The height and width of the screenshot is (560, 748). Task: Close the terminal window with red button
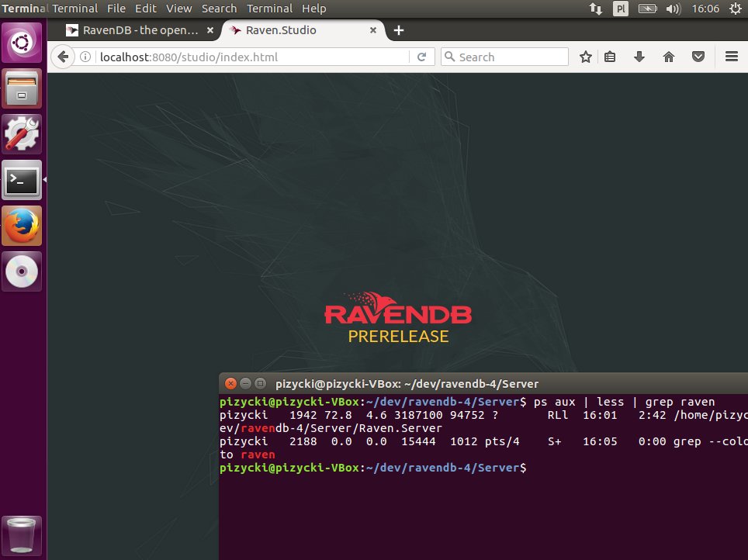(x=230, y=383)
